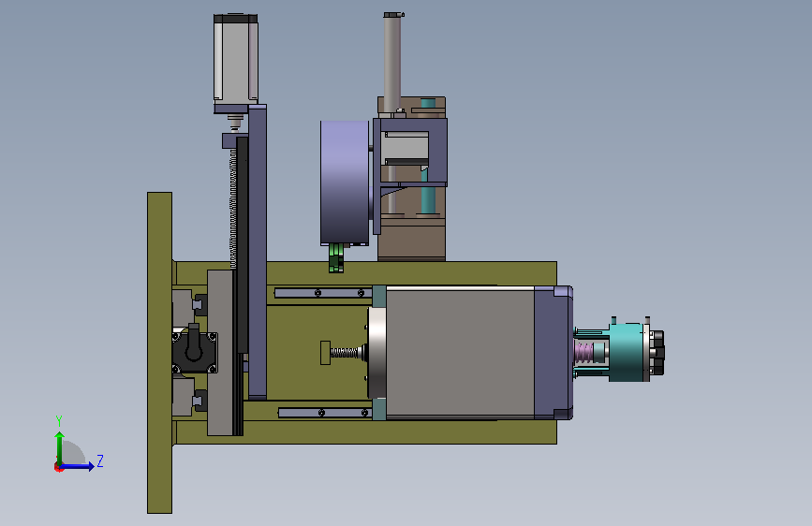Image resolution: width=812 pixels, height=526 pixels.
Task: Select the gray vertical slide plate
Action: 220,353
